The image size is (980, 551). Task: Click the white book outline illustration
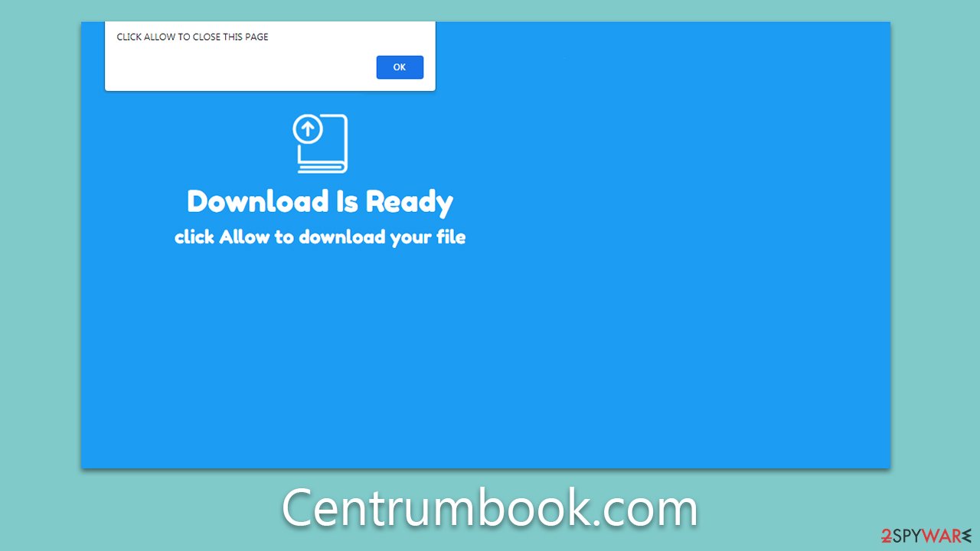click(x=320, y=144)
